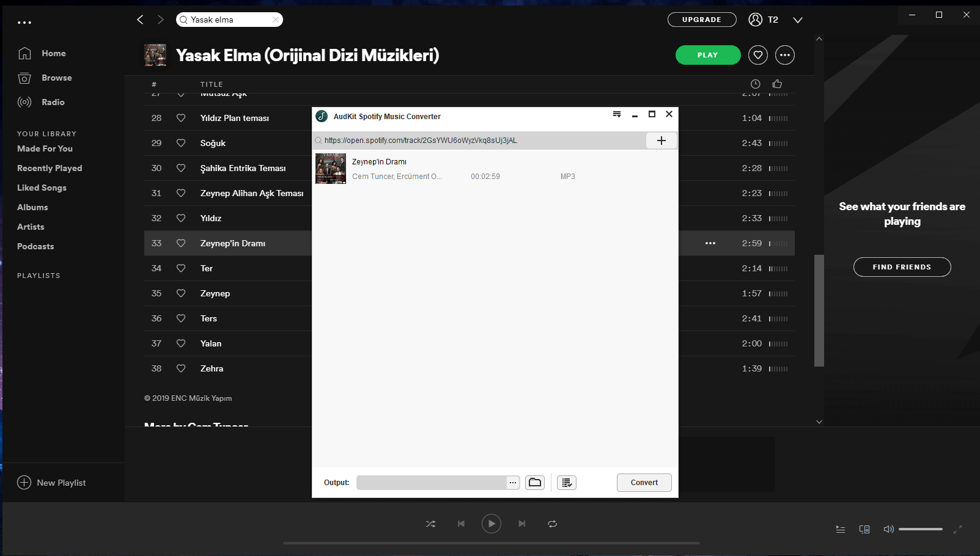Open Liked Songs section

(x=42, y=188)
